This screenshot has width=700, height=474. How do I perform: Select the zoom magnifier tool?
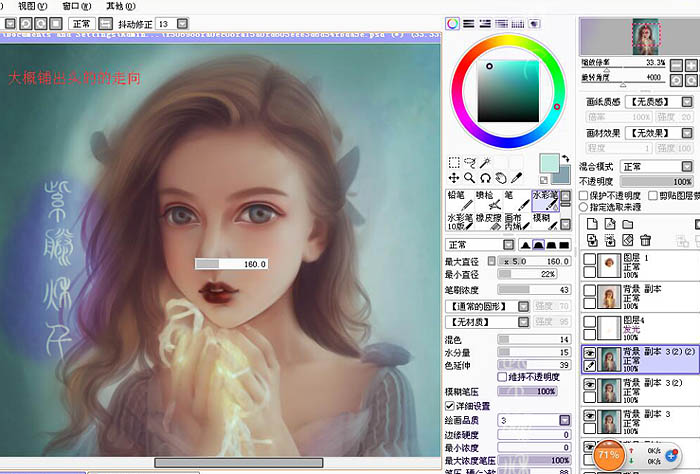[x=470, y=178]
